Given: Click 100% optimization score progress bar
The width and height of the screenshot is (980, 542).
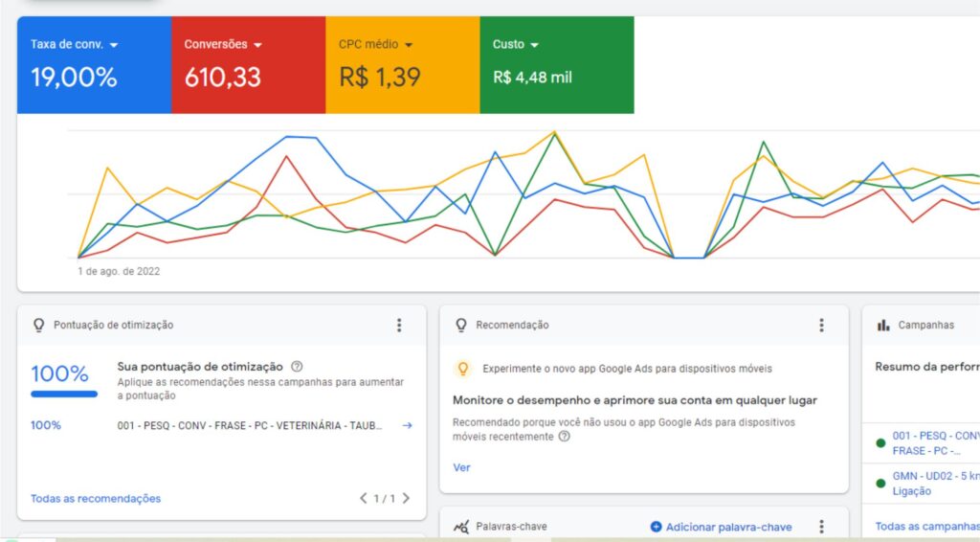Looking at the screenshot, I should point(64,394).
